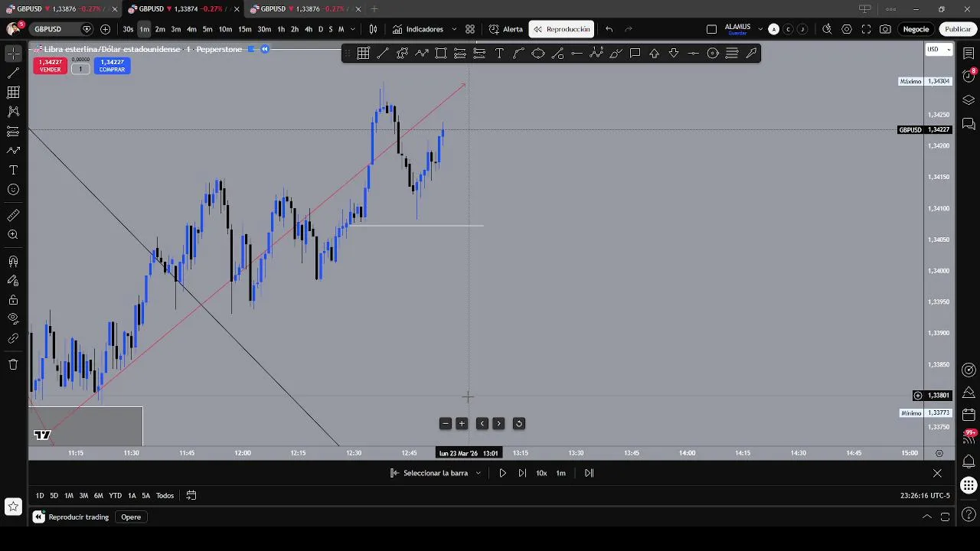Viewport: 980px width, 551px height.
Task: Click the undo arrow
Action: pos(609,29)
